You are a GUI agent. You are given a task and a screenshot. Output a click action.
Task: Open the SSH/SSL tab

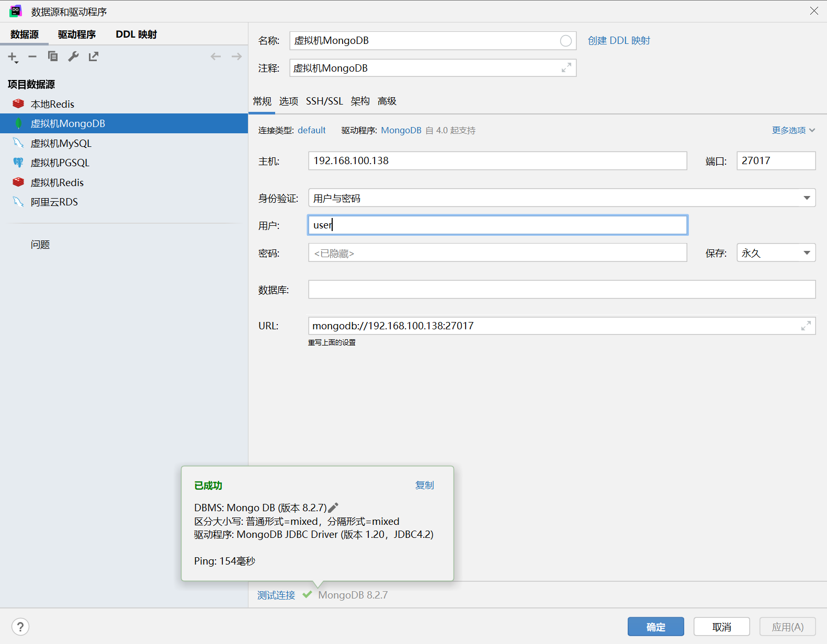point(324,101)
